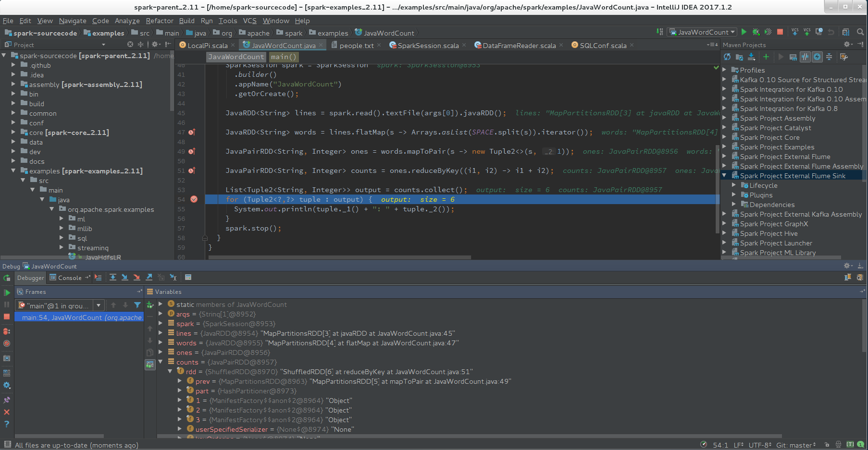Click Make Project build icon beside run configuration
This screenshot has height=450, width=868.
click(x=660, y=32)
